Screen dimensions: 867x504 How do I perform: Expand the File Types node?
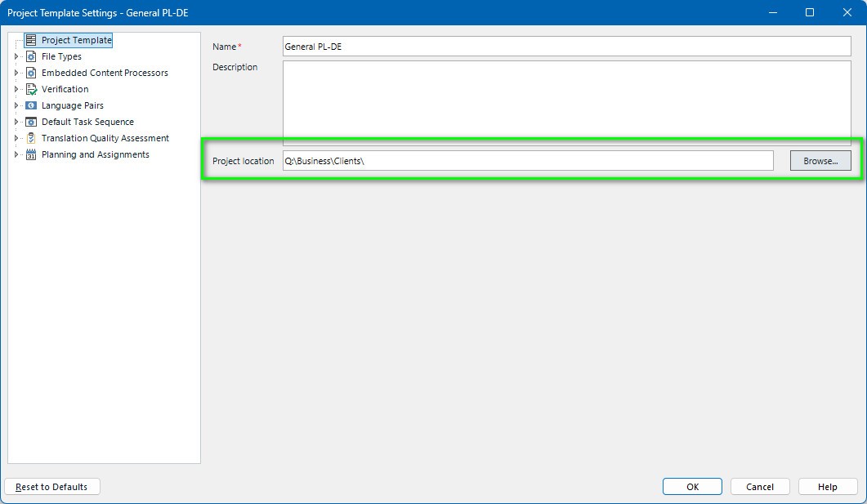coord(16,56)
